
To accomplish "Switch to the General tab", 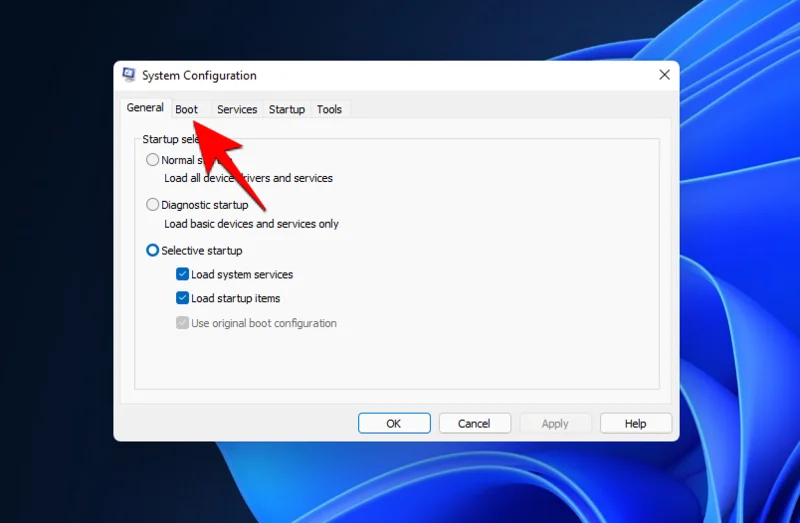I will click(145, 108).
